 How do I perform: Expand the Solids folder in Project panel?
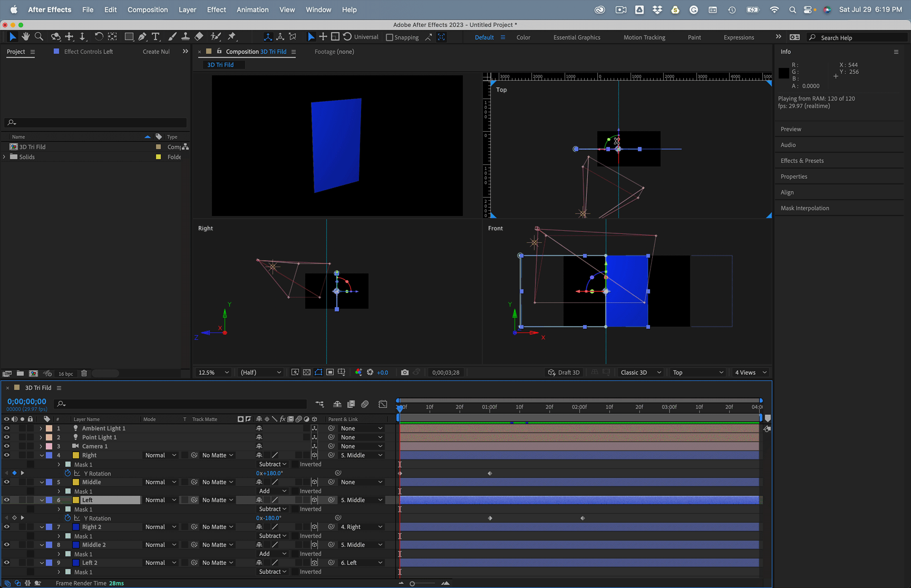[5, 157]
